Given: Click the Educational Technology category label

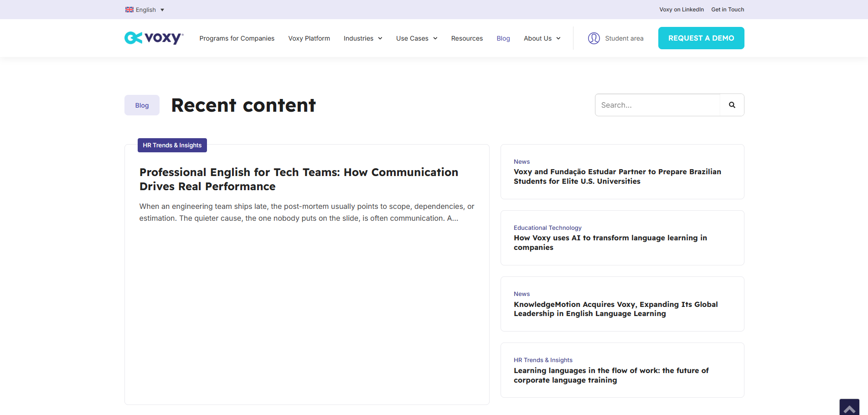Looking at the screenshot, I should (x=548, y=228).
